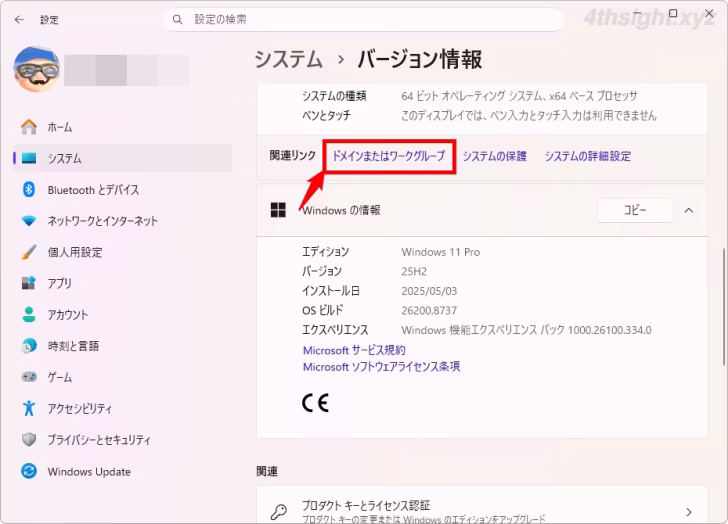Image resolution: width=728 pixels, height=524 pixels.
Task: Click the back arrow icon
Action: (x=19, y=19)
